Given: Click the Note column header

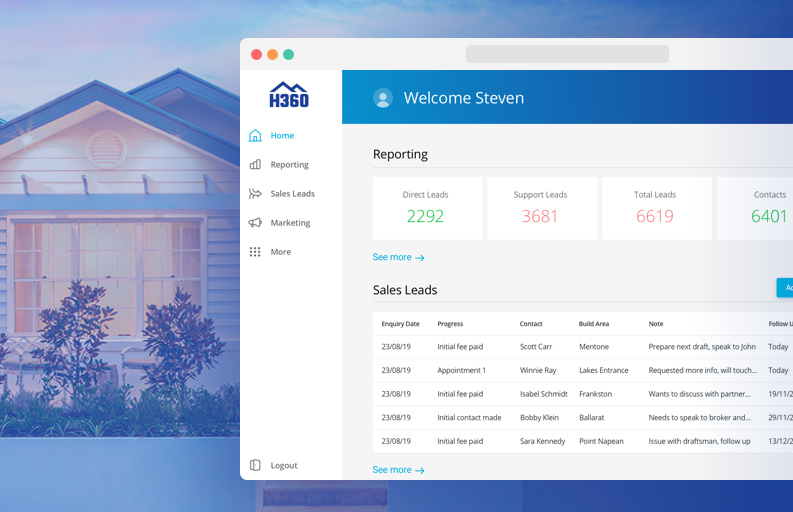Looking at the screenshot, I should point(656,324).
